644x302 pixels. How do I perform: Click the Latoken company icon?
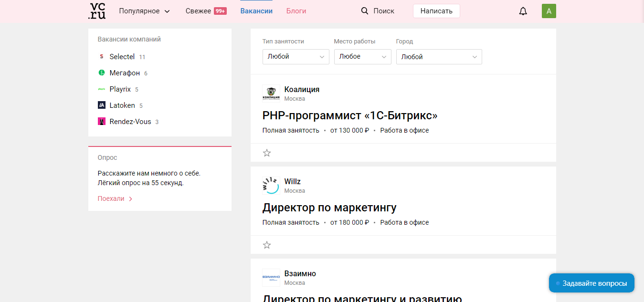click(x=101, y=105)
